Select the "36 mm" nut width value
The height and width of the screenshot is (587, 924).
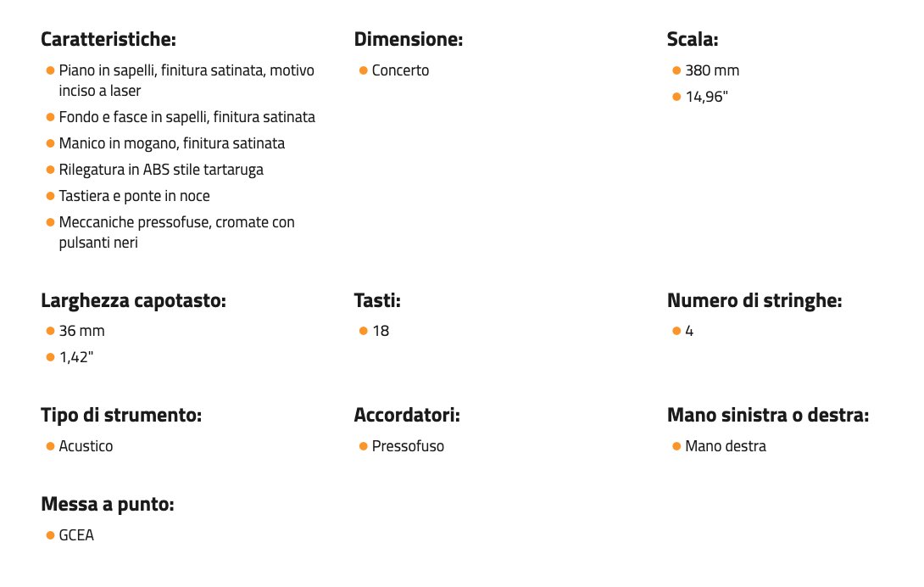pyautogui.click(x=81, y=331)
